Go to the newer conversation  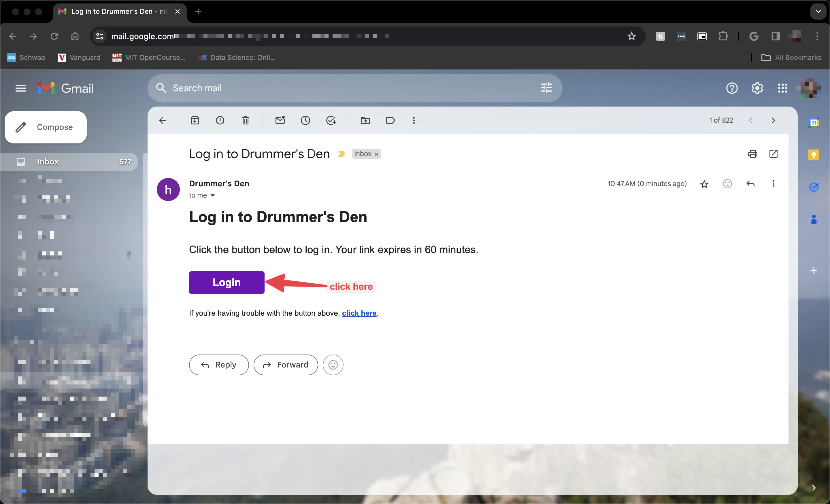[x=750, y=121]
